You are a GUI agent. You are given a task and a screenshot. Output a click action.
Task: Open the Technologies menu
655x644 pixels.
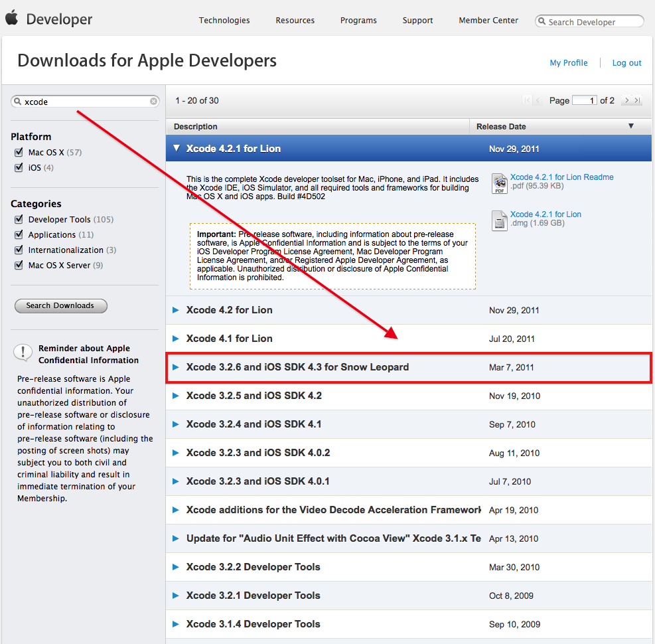[224, 20]
